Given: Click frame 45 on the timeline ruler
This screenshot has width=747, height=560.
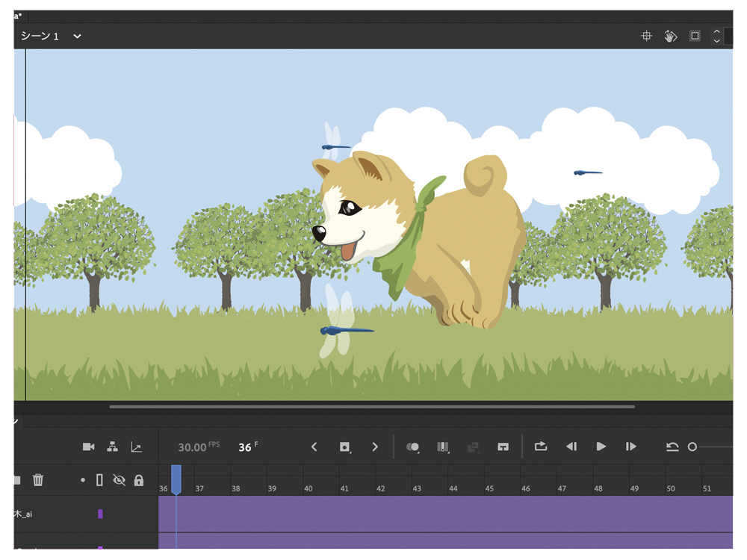Looking at the screenshot, I should tap(489, 488).
